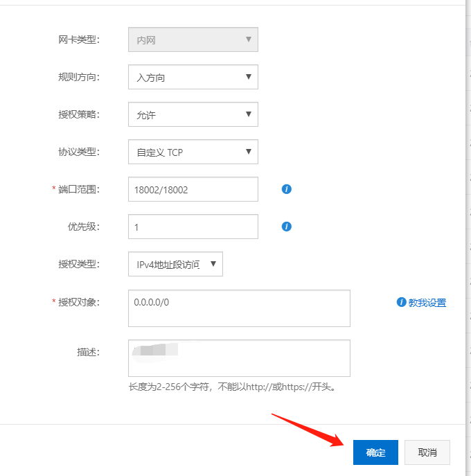The width and height of the screenshot is (471, 476).
Task: Open the 网卡类型 dropdown showing 内网
Action: pyautogui.click(x=193, y=39)
